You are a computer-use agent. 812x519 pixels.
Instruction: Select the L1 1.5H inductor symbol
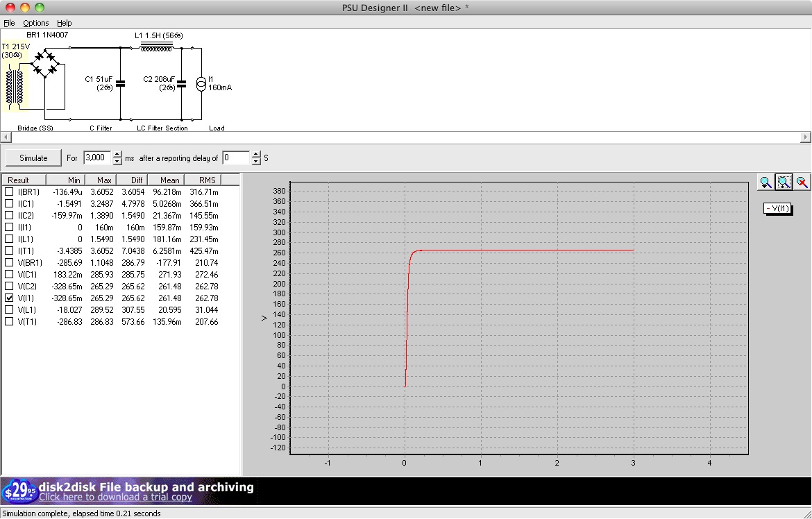pos(156,46)
